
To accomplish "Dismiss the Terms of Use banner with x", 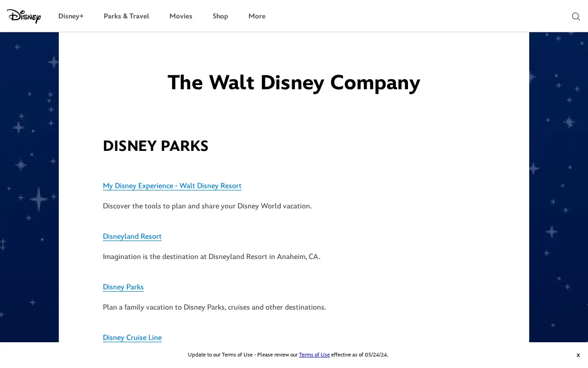I will (x=578, y=355).
